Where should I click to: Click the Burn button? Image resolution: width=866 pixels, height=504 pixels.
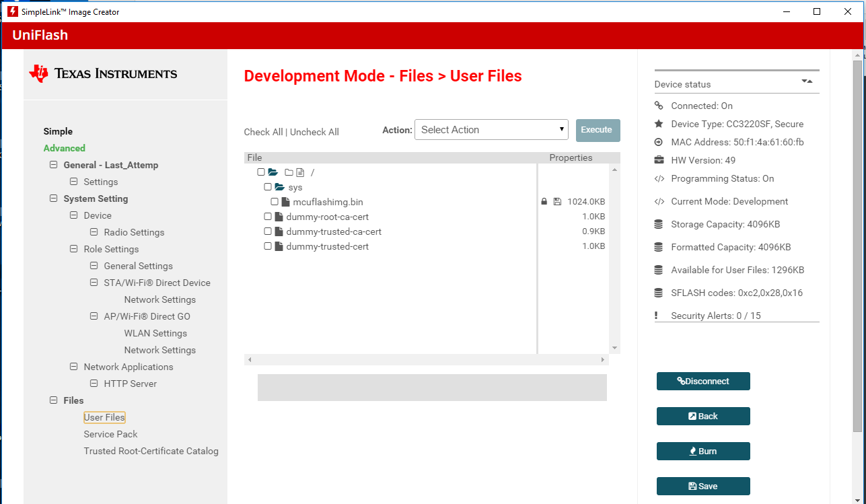tap(703, 451)
